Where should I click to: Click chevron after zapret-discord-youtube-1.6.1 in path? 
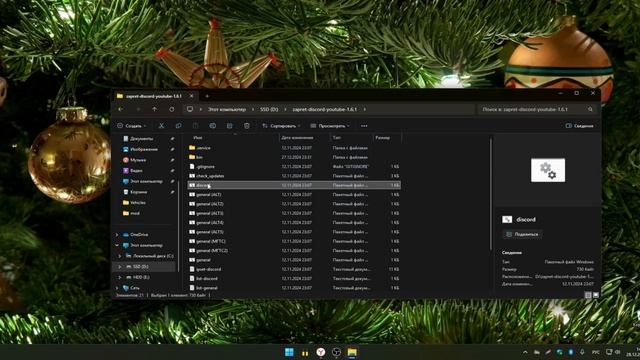click(364, 109)
